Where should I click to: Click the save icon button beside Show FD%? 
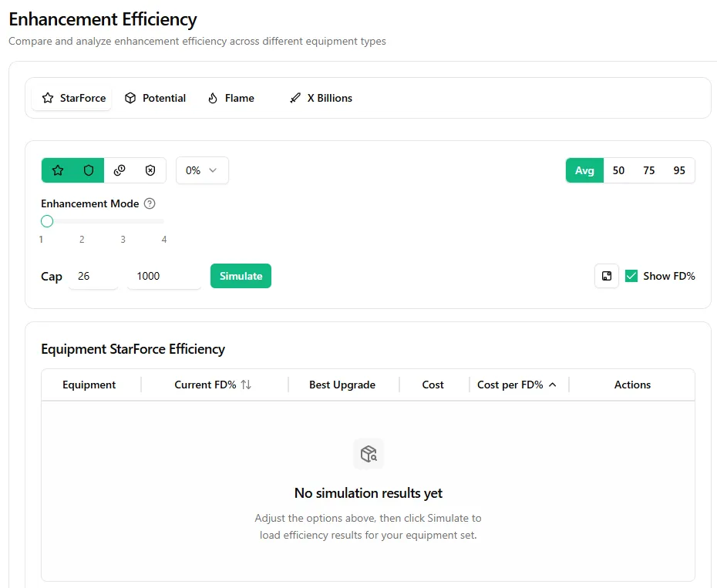606,276
